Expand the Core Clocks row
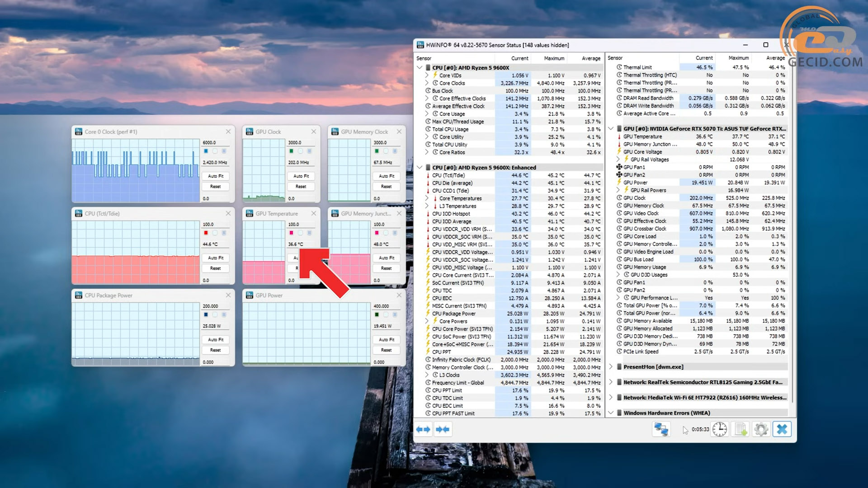The width and height of the screenshot is (868, 488). pyautogui.click(x=427, y=83)
